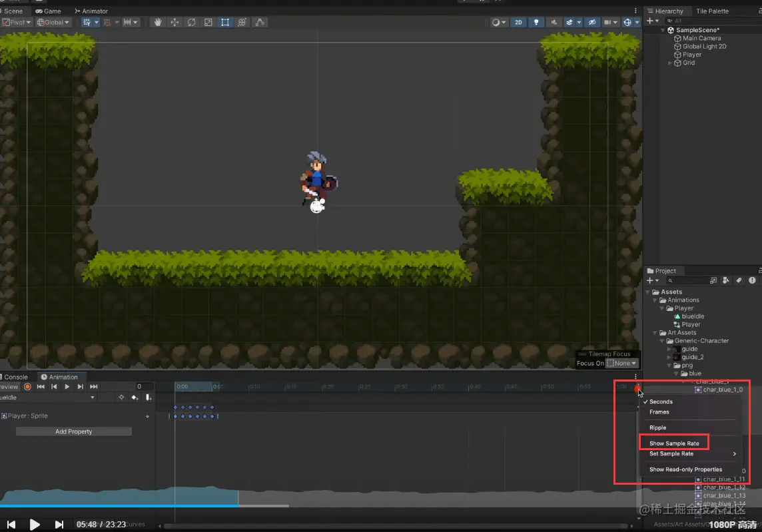This screenshot has width=762, height=532.
Task: Open Scene view three-dot options menu
Action: pos(635,11)
